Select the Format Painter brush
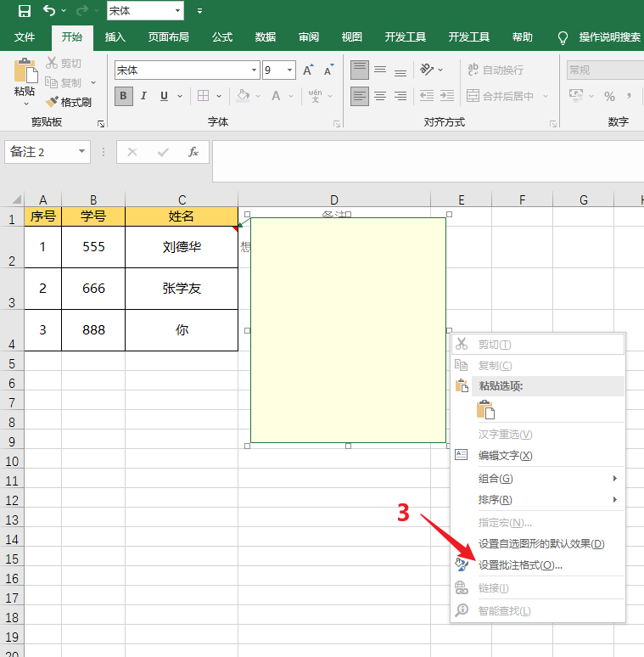 click(x=52, y=102)
